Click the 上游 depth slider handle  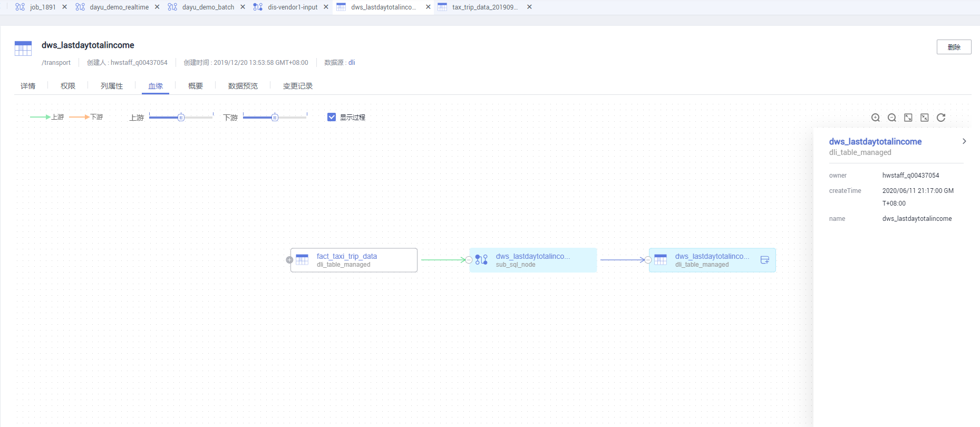[x=181, y=117]
